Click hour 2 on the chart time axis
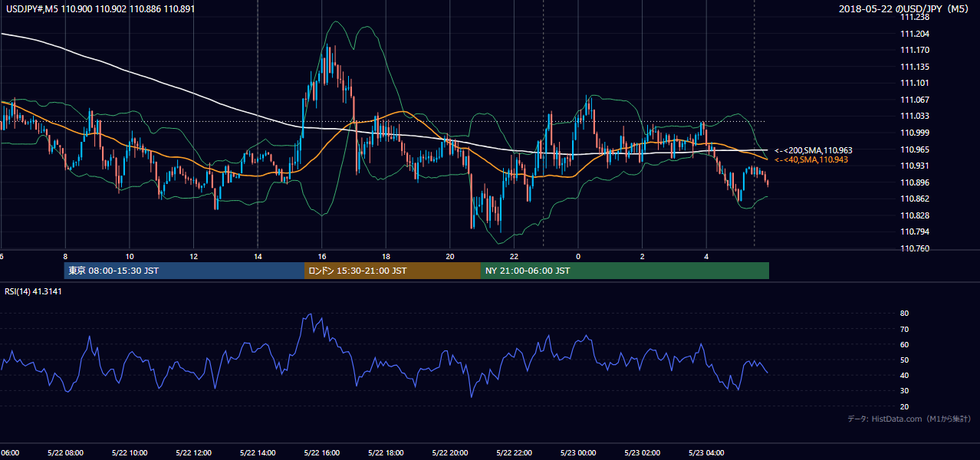Viewport: 980px width, 460px height. click(x=642, y=257)
